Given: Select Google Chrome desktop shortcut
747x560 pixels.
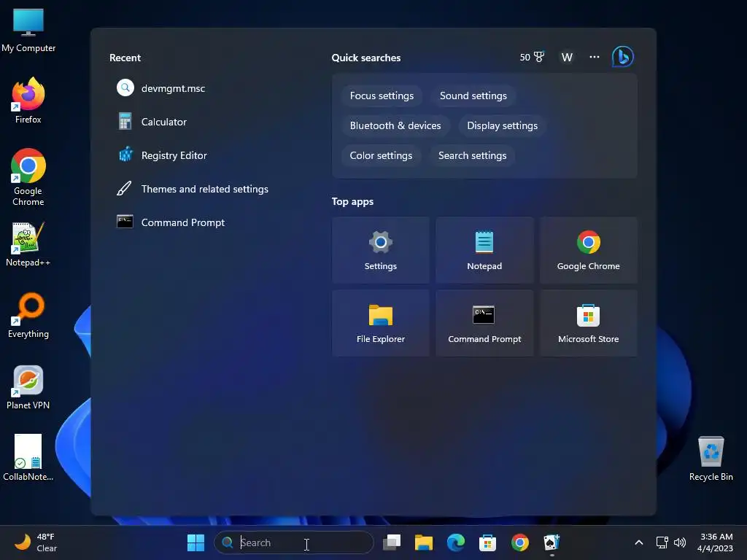Looking at the screenshot, I should 28,177.
